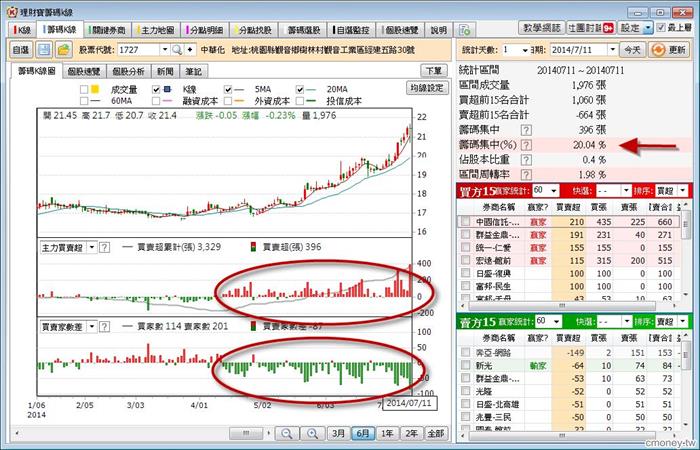
Task: Click the magnifier search icon next to stock code
Action: pyautogui.click(x=177, y=50)
